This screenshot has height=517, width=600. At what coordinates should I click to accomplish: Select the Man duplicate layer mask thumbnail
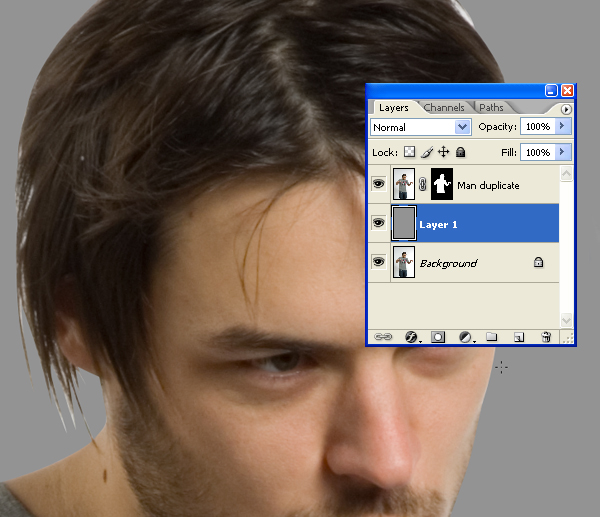click(x=442, y=184)
